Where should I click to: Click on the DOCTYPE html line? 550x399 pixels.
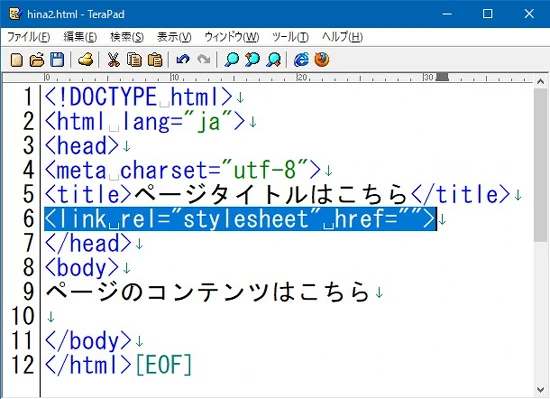(x=139, y=97)
